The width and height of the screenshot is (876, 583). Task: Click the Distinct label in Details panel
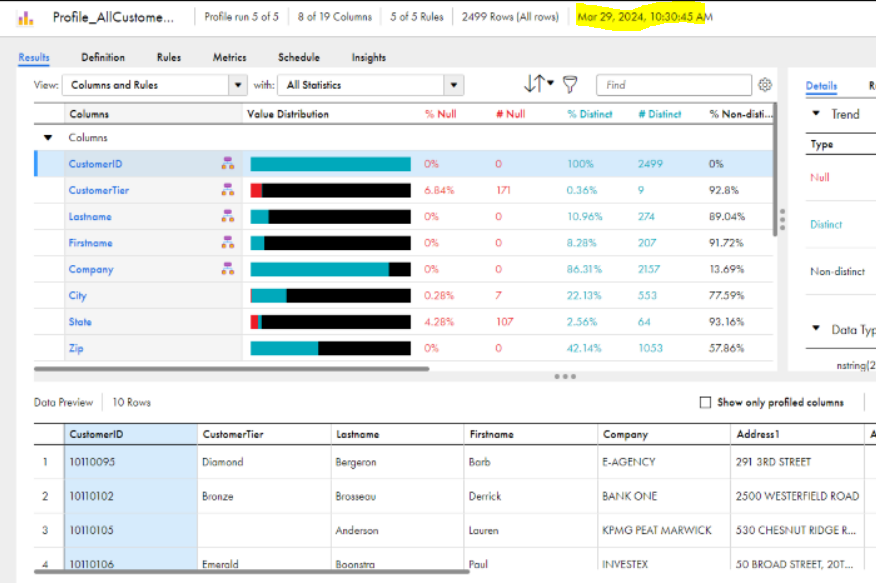tap(826, 224)
